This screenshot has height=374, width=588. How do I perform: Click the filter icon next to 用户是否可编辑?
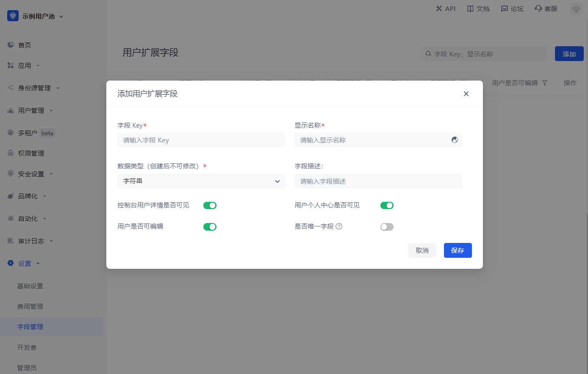[x=545, y=83]
